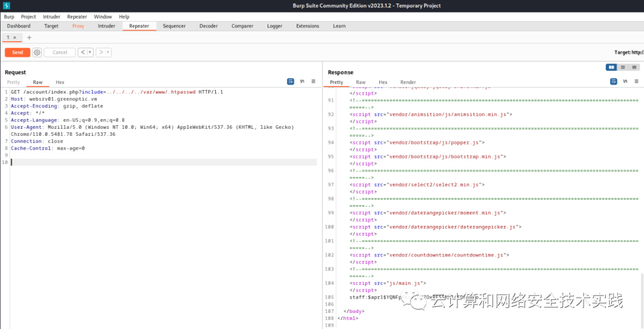Switch to Extensions tab

click(308, 26)
